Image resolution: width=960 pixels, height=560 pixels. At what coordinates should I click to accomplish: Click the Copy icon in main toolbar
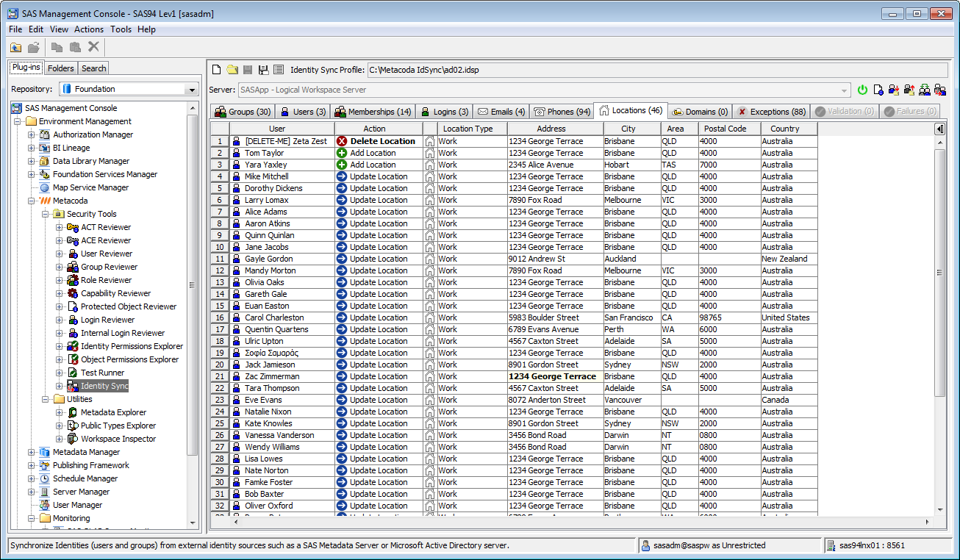[57, 47]
